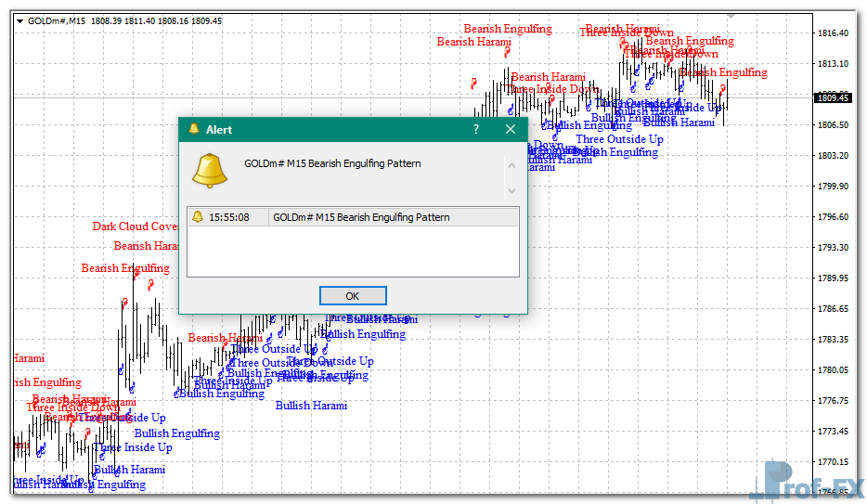Screen dimensions: 867x504
Task: Click the large golden bell icon
Action: 210,169
